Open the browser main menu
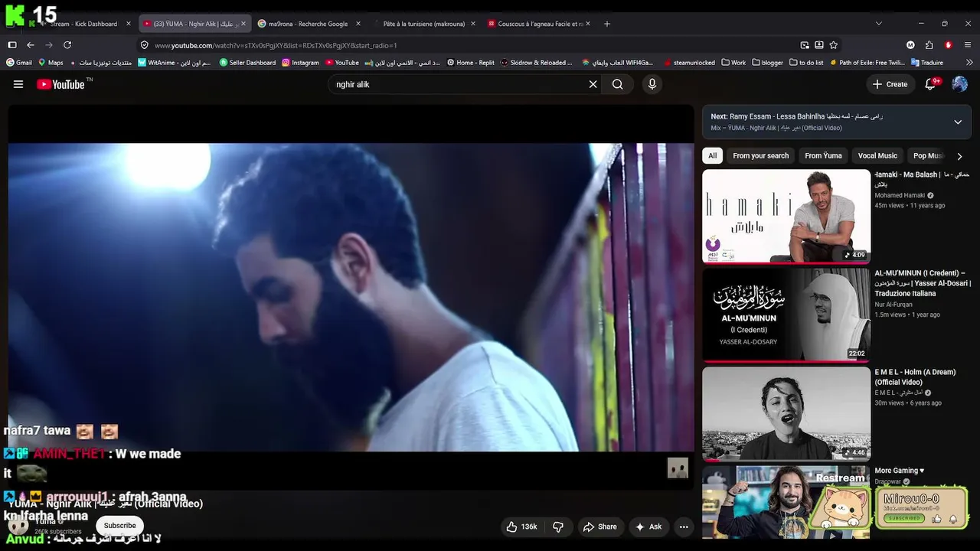Screen dimensions: 980x551 [968, 45]
